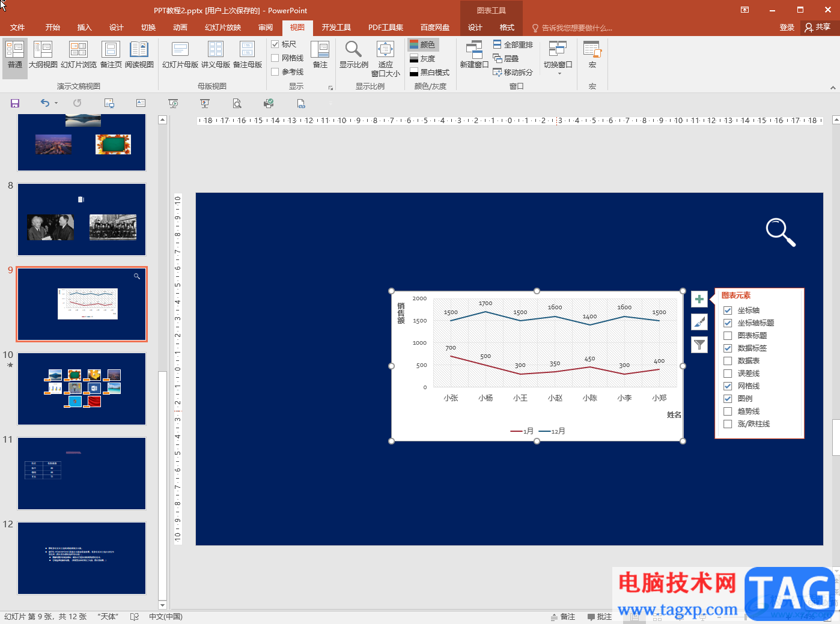Open 显示 group dialog launcher
Screen dimensions: 840x624
click(330, 88)
